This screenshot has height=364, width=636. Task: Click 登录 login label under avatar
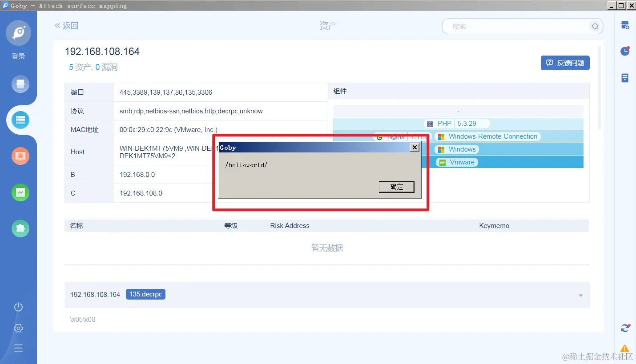tap(18, 56)
